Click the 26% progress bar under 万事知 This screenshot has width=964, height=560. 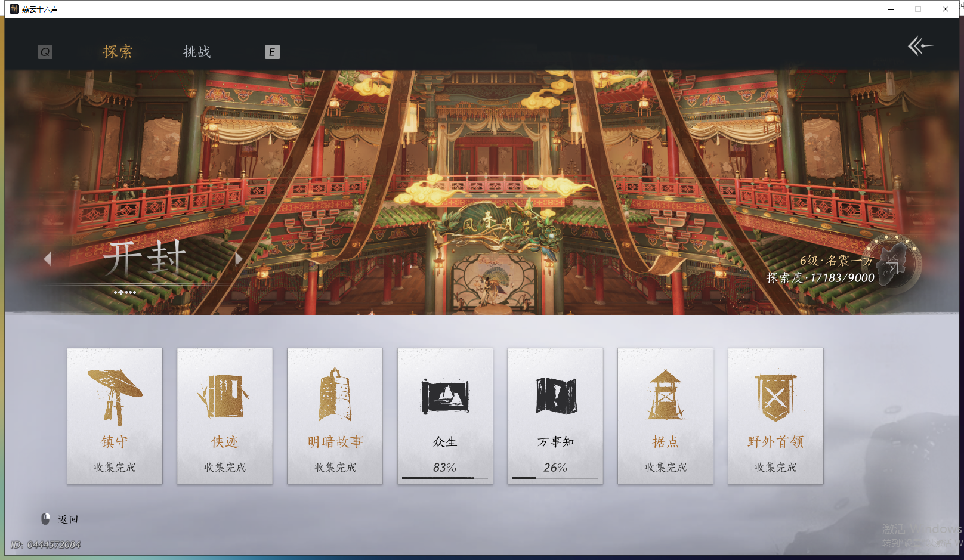555,478
